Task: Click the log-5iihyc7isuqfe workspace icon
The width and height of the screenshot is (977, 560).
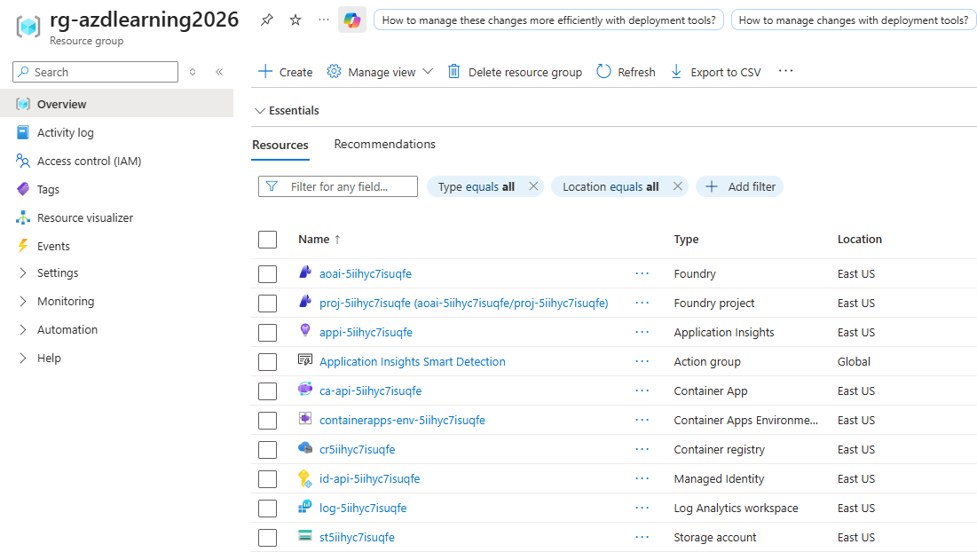Action: tap(304, 507)
